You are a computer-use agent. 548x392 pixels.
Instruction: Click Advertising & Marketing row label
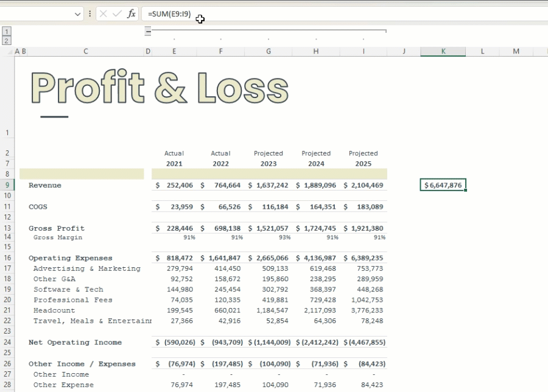tap(87, 268)
